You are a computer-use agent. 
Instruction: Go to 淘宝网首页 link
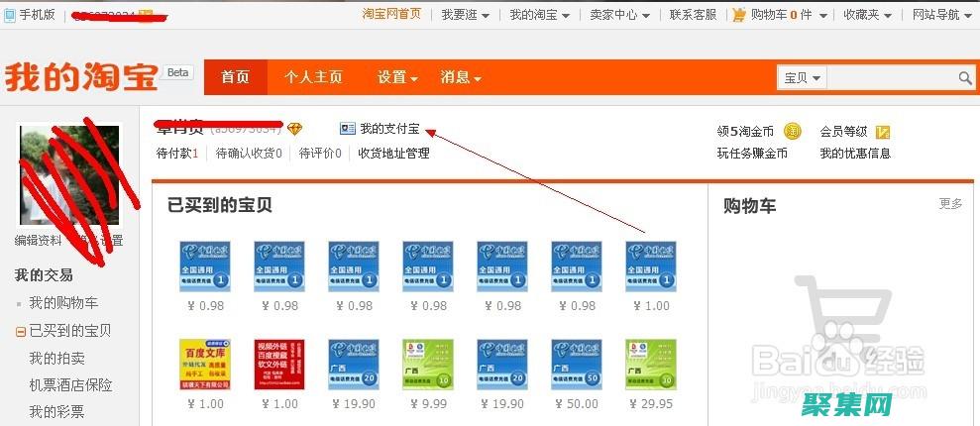coord(391,14)
